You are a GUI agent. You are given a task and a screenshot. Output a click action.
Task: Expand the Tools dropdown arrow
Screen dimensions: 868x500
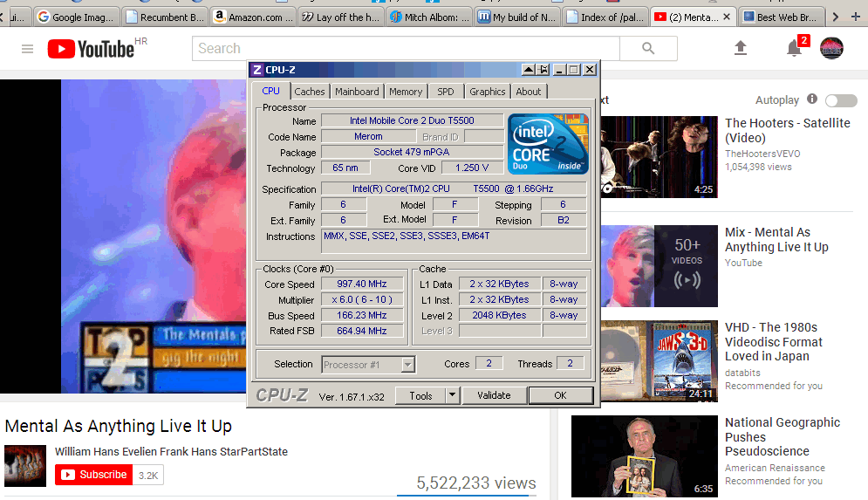(452, 395)
